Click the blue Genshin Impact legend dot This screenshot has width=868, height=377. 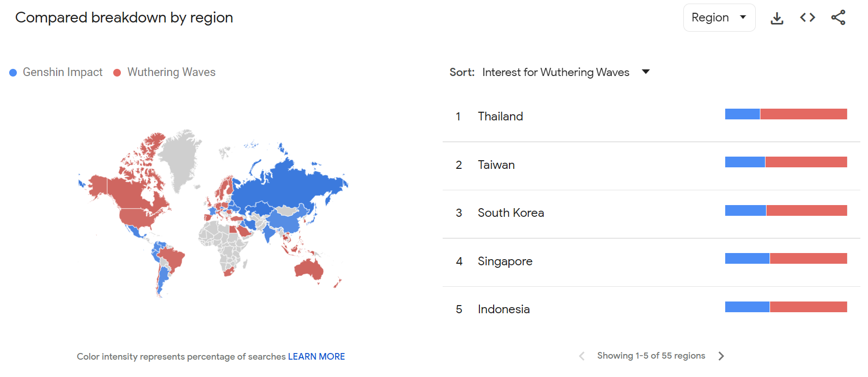tap(13, 73)
